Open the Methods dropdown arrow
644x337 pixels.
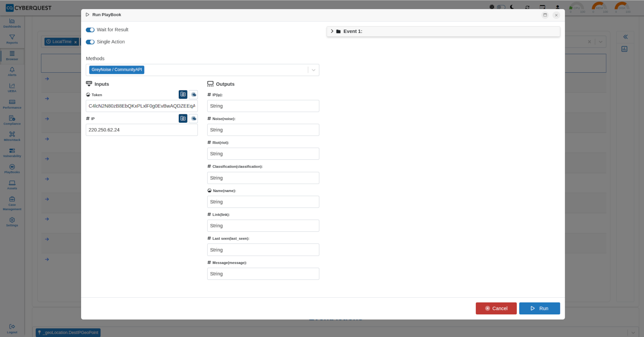point(314,70)
